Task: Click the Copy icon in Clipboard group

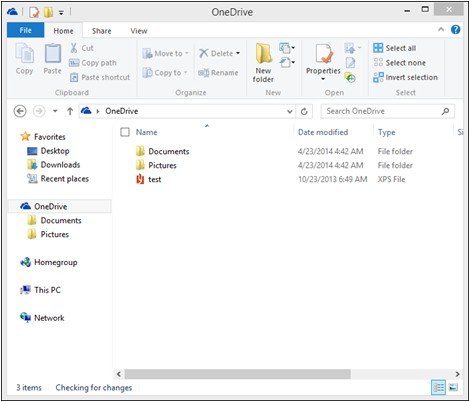Action: coord(25,54)
